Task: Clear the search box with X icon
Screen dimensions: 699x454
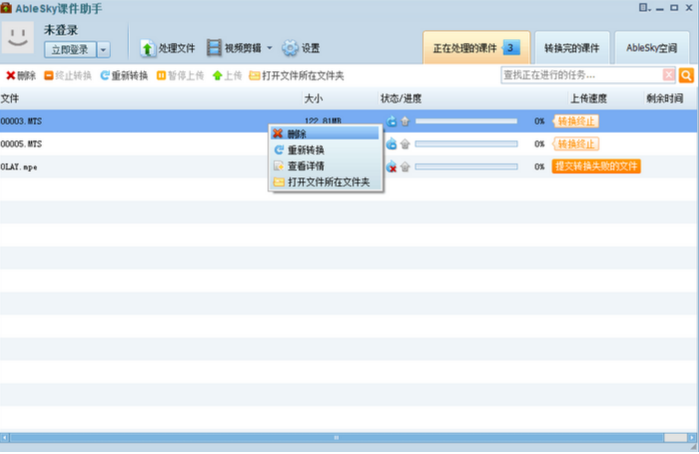Action: pyautogui.click(x=669, y=75)
